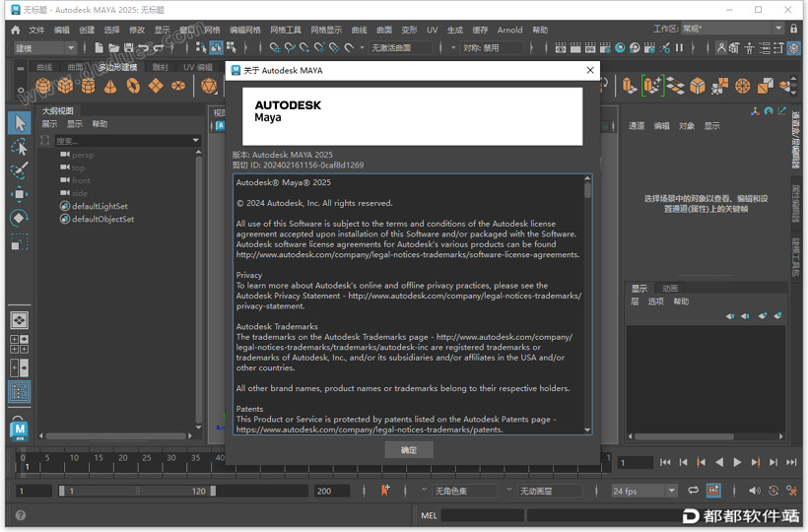Create a polygon disc from shelf
This screenshot has height=532, width=808.
[178, 86]
